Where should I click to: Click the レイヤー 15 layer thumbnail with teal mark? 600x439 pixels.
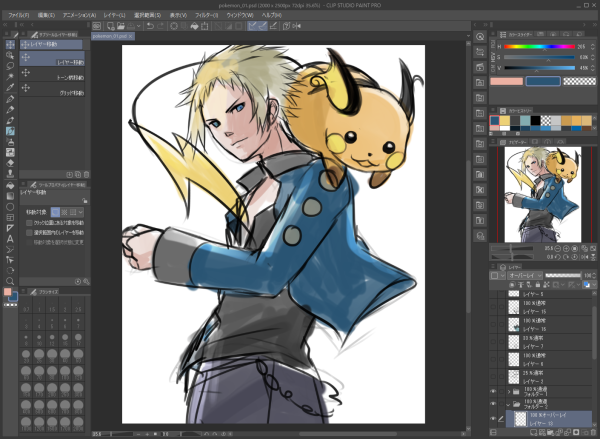tap(514, 325)
